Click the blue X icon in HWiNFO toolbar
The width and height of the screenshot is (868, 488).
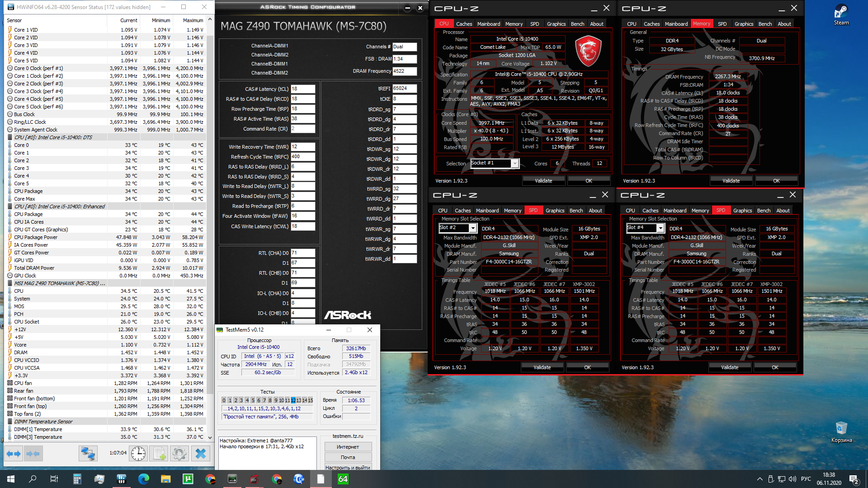(201, 453)
